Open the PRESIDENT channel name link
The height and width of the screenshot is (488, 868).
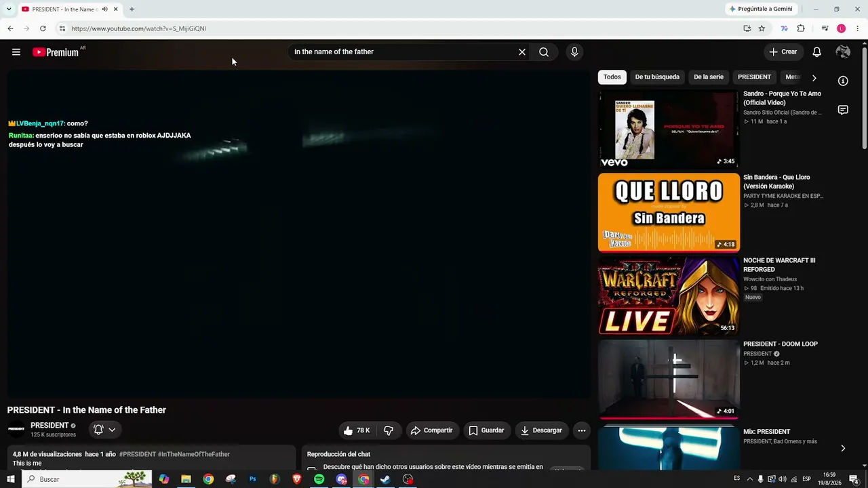click(x=50, y=426)
